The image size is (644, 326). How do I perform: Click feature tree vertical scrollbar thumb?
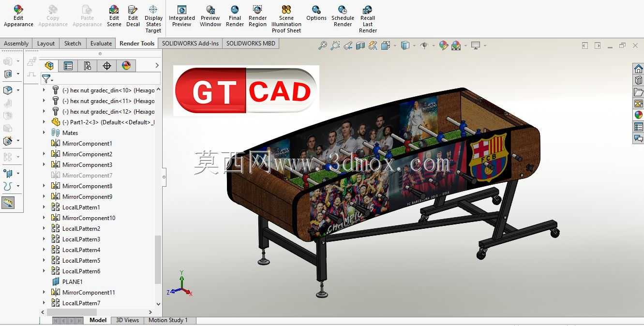pos(157,260)
